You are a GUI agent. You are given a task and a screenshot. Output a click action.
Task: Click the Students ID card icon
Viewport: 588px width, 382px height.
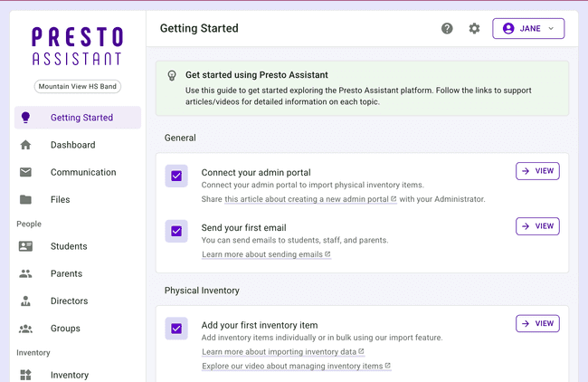(x=25, y=246)
